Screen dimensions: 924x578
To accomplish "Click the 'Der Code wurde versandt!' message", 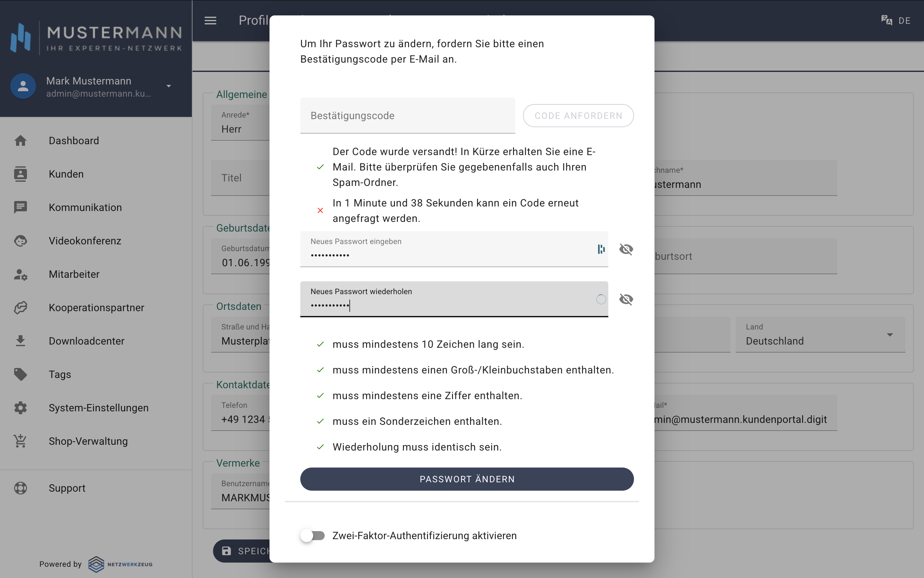I will 464,167.
